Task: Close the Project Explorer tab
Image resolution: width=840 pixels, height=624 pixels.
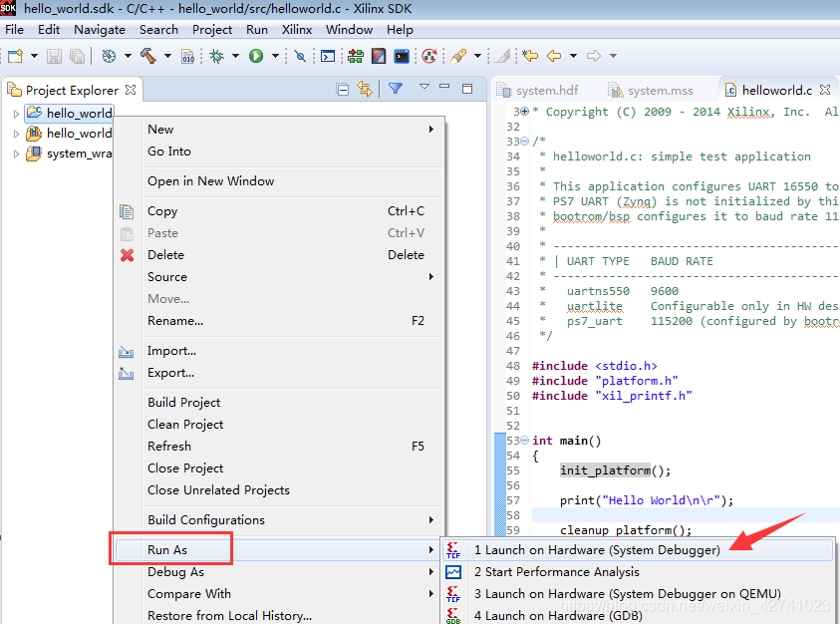Action: pyautogui.click(x=131, y=90)
